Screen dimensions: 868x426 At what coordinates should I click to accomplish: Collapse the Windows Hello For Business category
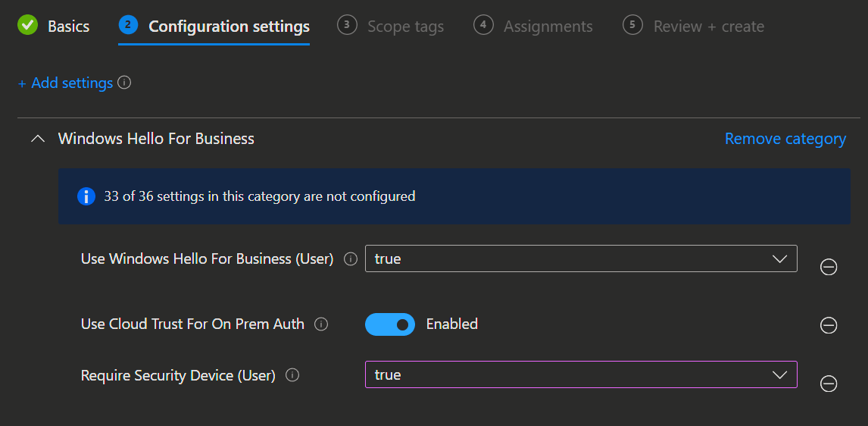point(38,139)
